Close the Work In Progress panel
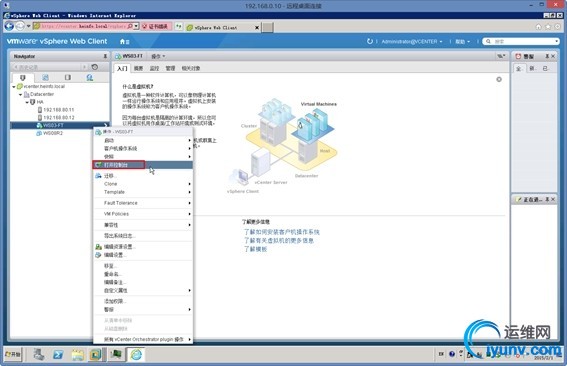The height and width of the screenshot is (366, 567). pos(553,199)
